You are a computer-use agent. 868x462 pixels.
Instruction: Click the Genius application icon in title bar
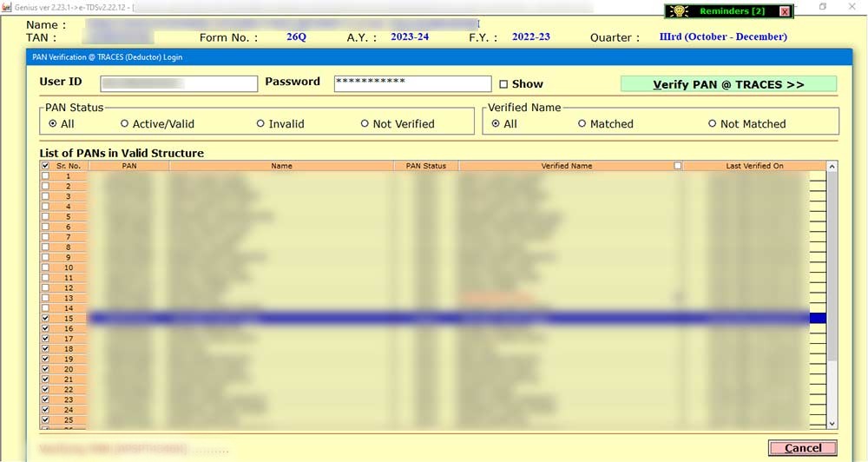(x=7, y=7)
